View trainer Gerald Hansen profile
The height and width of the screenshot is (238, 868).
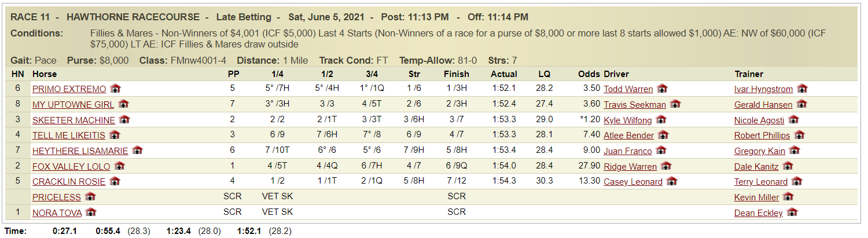click(763, 105)
